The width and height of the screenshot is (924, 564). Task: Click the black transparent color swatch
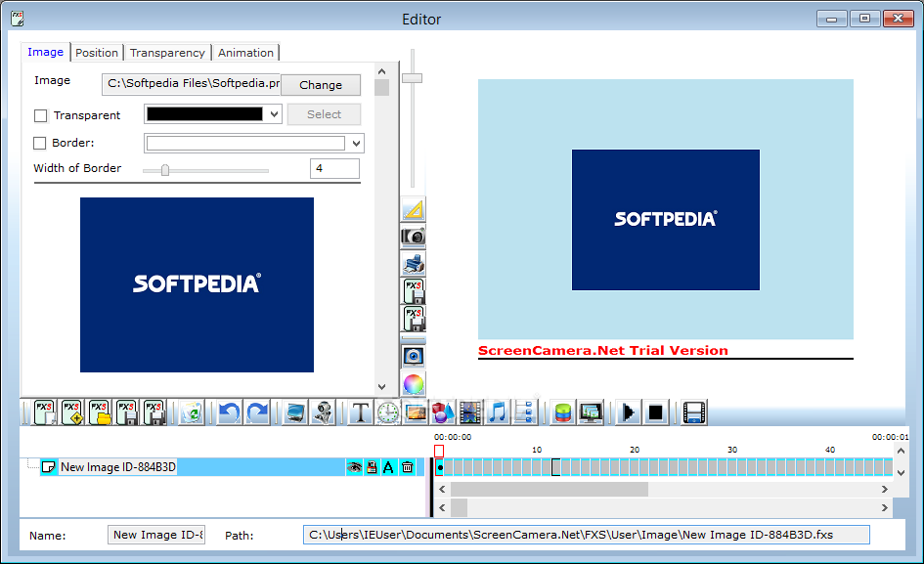click(x=204, y=114)
